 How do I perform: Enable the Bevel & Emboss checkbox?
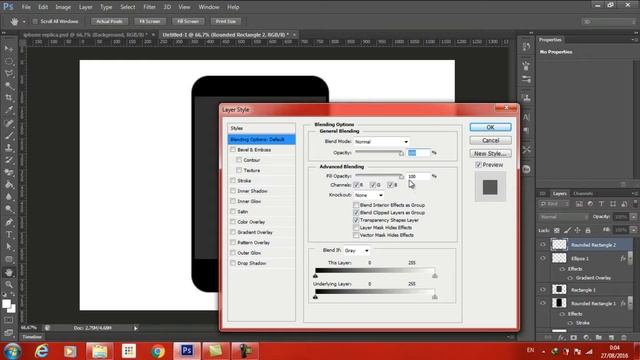[233, 150]
